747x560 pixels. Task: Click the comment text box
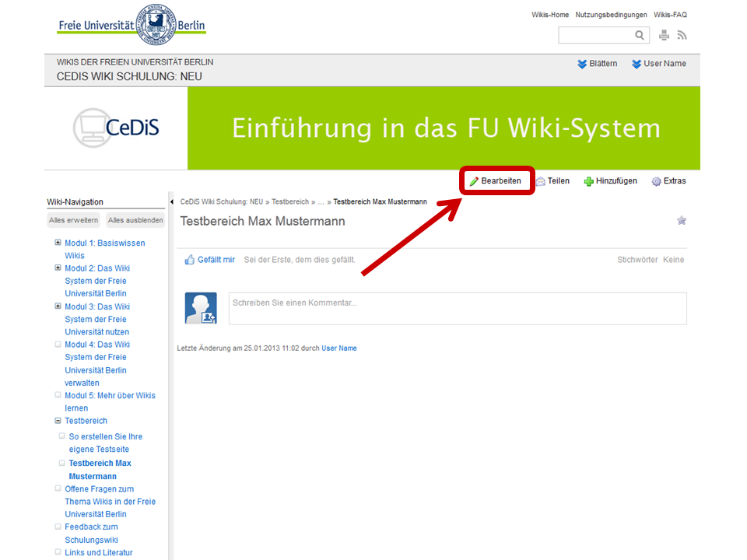[x=458, y=309]
